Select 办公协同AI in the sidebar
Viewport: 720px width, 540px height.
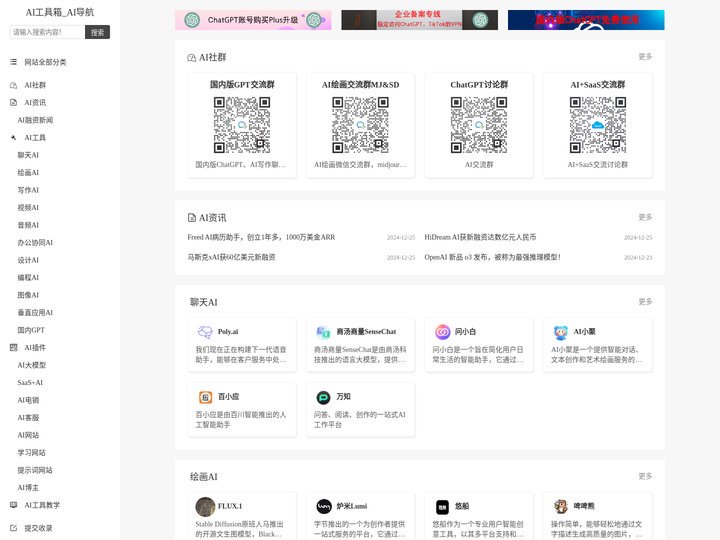(x=35, y=242)
